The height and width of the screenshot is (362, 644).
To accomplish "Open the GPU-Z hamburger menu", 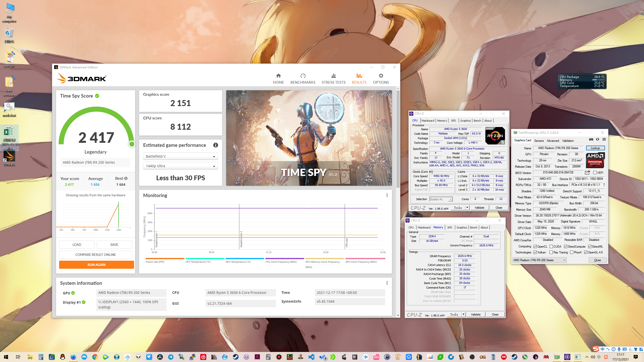I will point(604,140).
